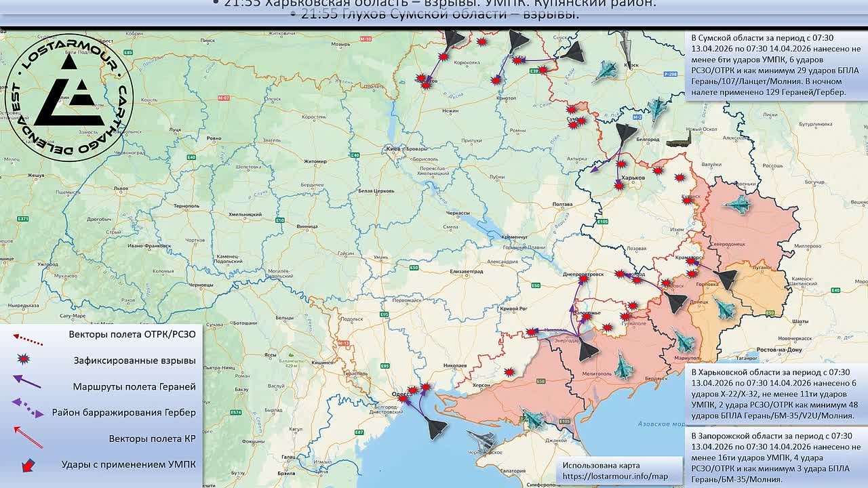This screenshot has width=868, height=488.
Task: Select the grey bomber icon west of Crimea
Action: coord(481,440)
